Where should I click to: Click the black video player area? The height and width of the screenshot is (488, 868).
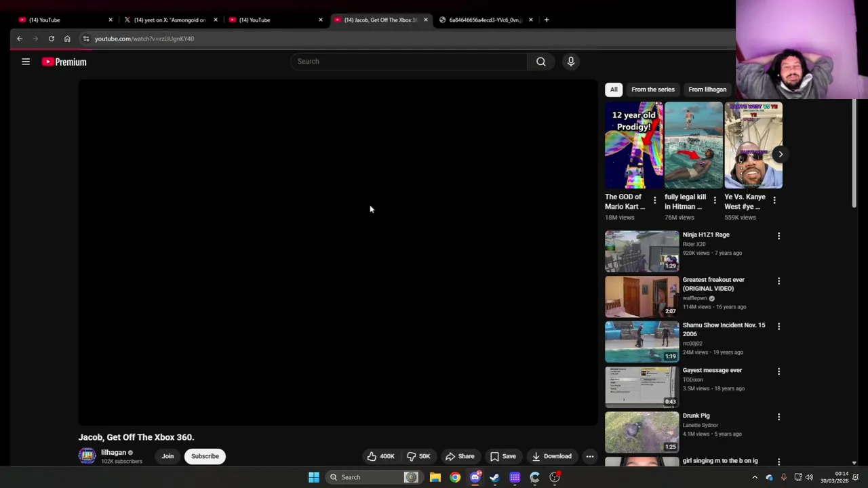click(x=338, y=252)
